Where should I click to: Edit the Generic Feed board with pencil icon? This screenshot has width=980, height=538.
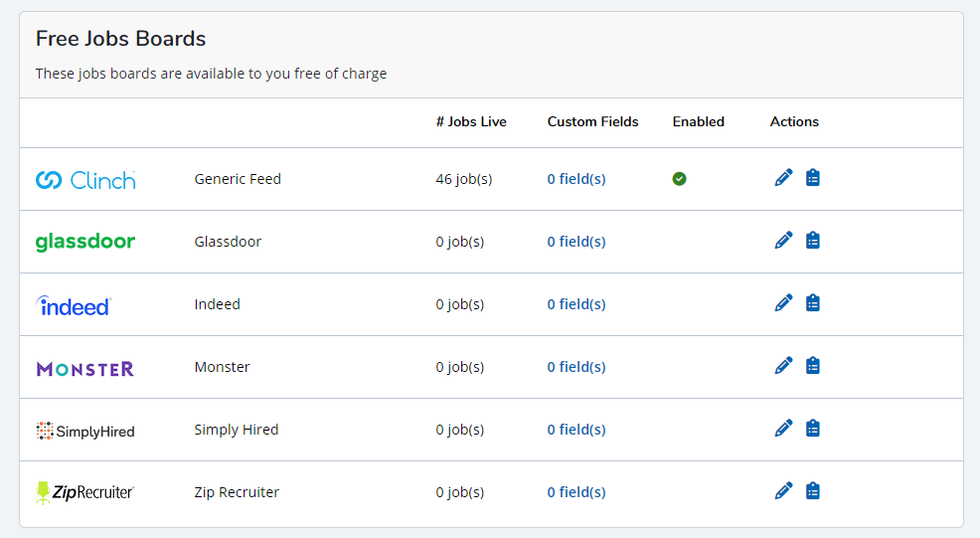[x=783, y=178]
